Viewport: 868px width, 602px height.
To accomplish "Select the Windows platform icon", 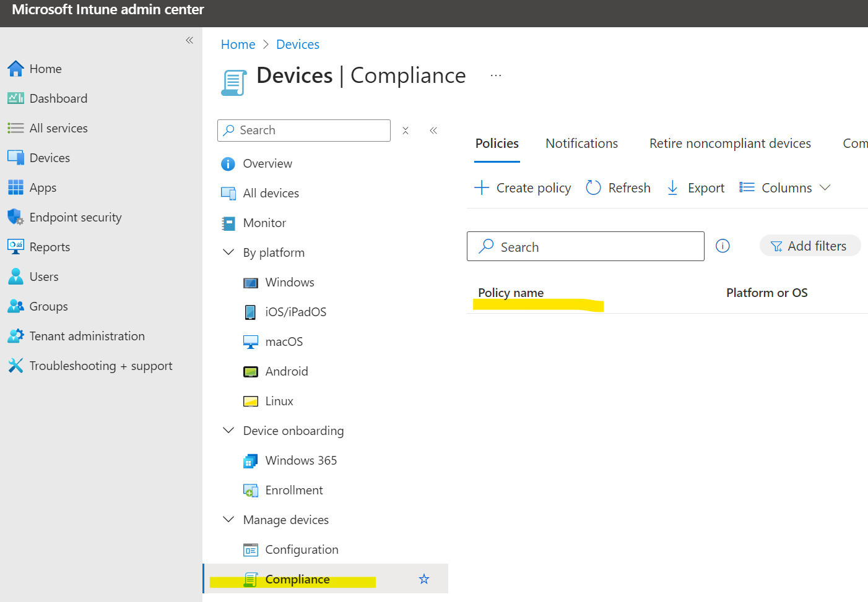I will pos(251,283).
